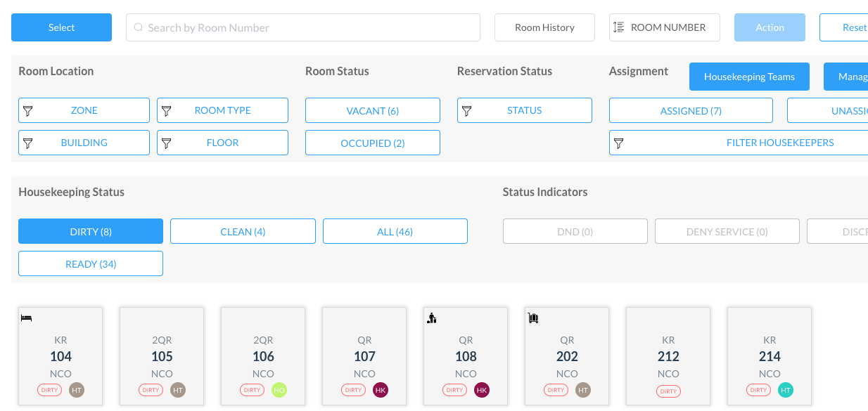The height and width of the screenshot is (411, 868).
Task: Switch to the CLEAN (4) housekeeping status
Action: point(243,232)
